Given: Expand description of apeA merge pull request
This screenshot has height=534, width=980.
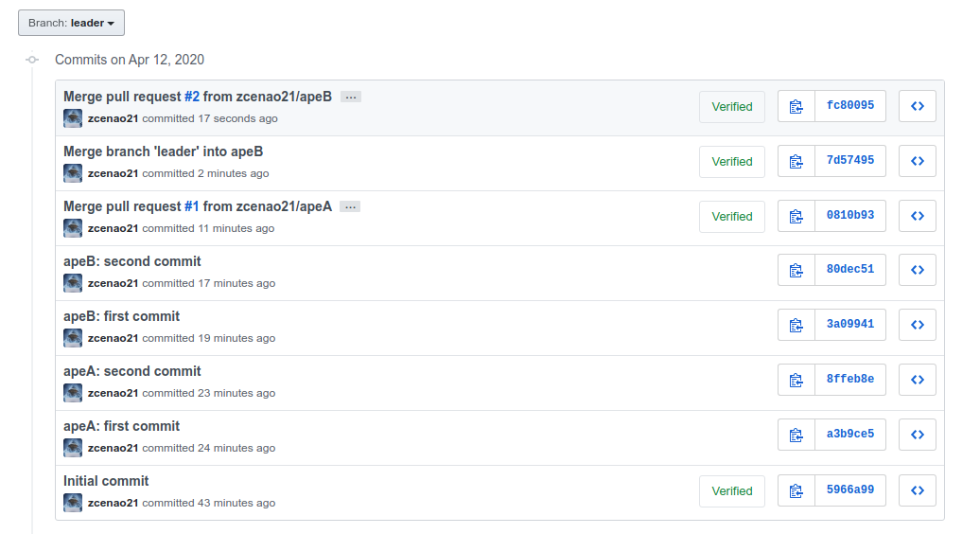Looking at the screenshot, I should 350,207.
